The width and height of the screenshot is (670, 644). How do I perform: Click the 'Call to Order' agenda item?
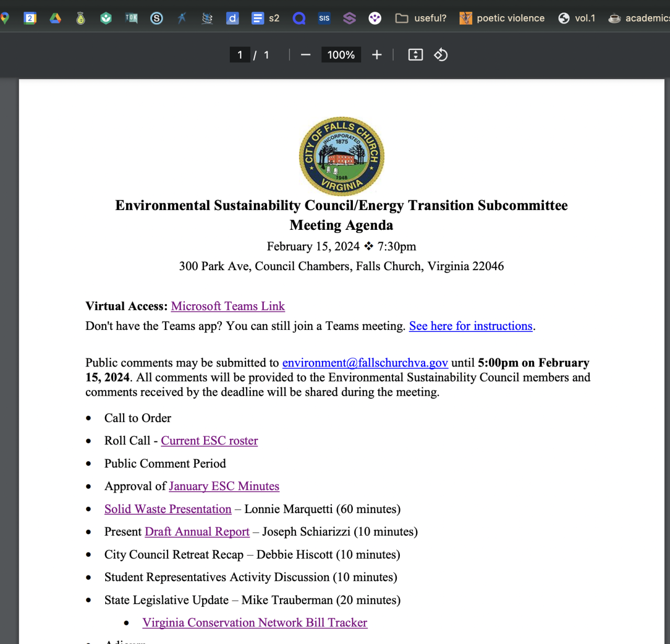click(138, 418)
